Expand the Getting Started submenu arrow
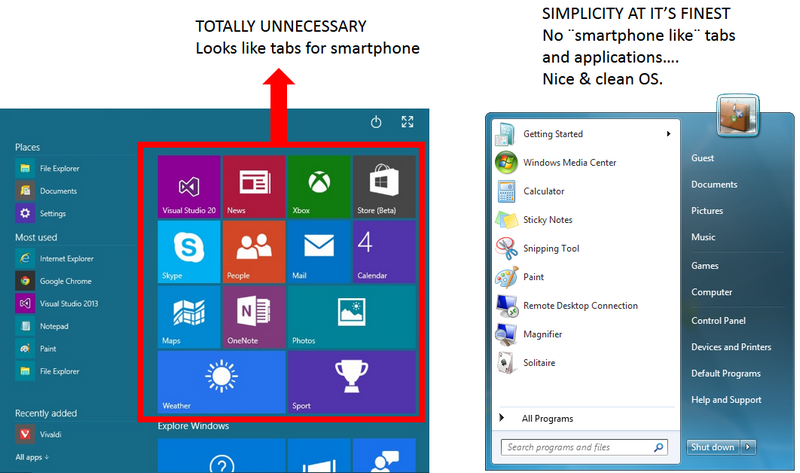This screenshot has width=800, height=473. pyautogui.click(x=668, y=134)
